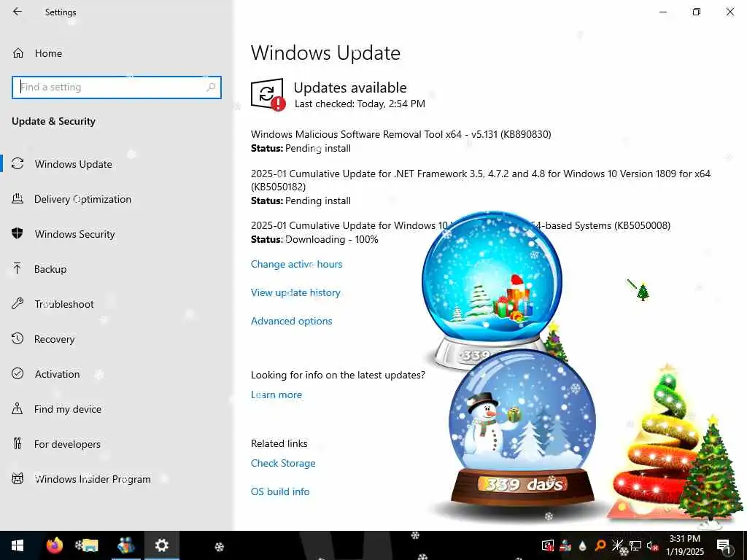
Task: Select Windows Update in the sidebar
Action: 73,164
